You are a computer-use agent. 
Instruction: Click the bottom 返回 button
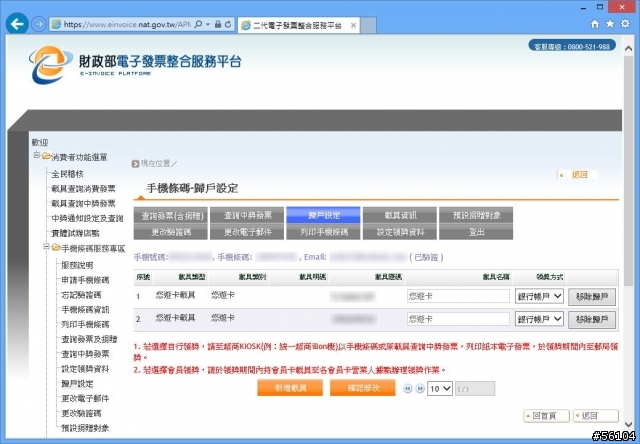click(596, 416)
